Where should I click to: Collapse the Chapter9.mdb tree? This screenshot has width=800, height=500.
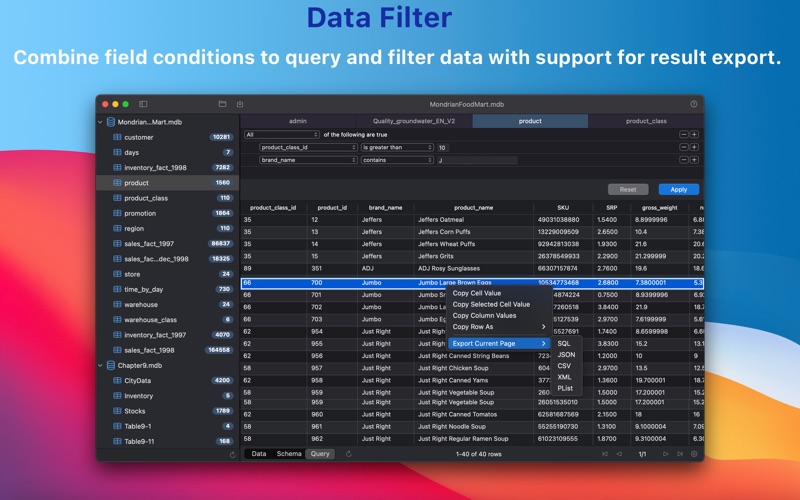tap(100, 365)
